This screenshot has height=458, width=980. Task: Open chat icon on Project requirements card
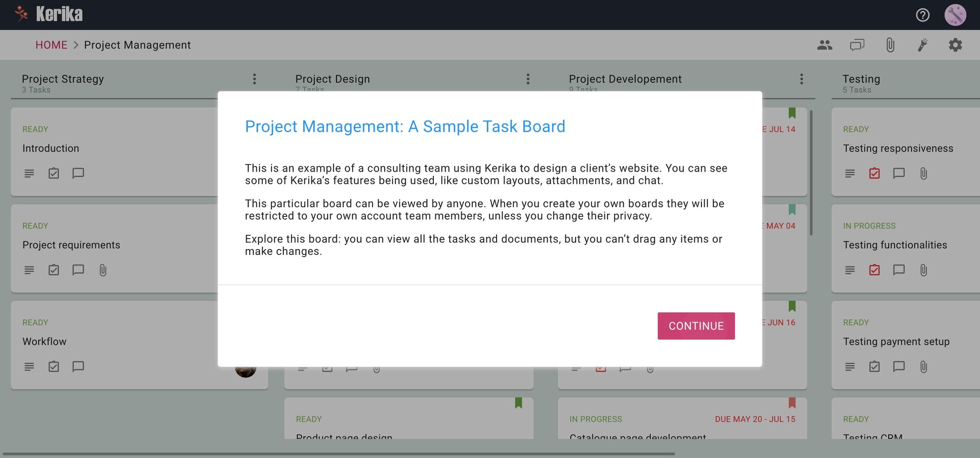click(x=78, y=270)
